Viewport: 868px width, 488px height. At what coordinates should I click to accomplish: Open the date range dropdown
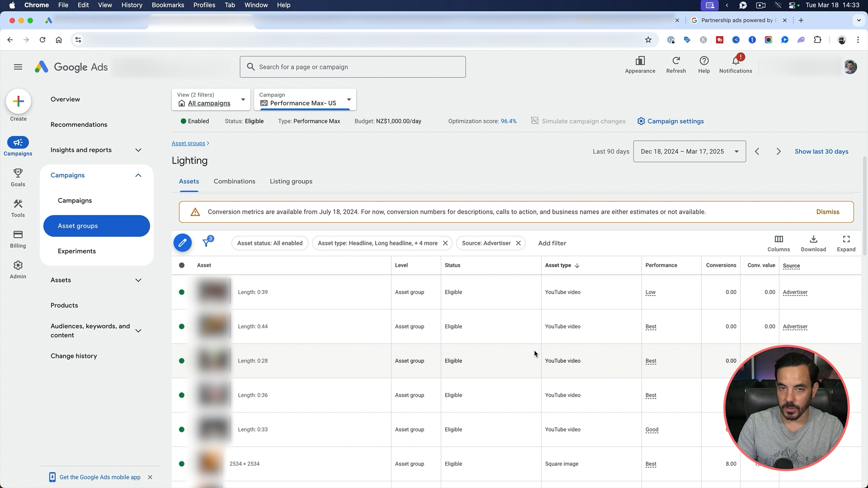(689, 151)
